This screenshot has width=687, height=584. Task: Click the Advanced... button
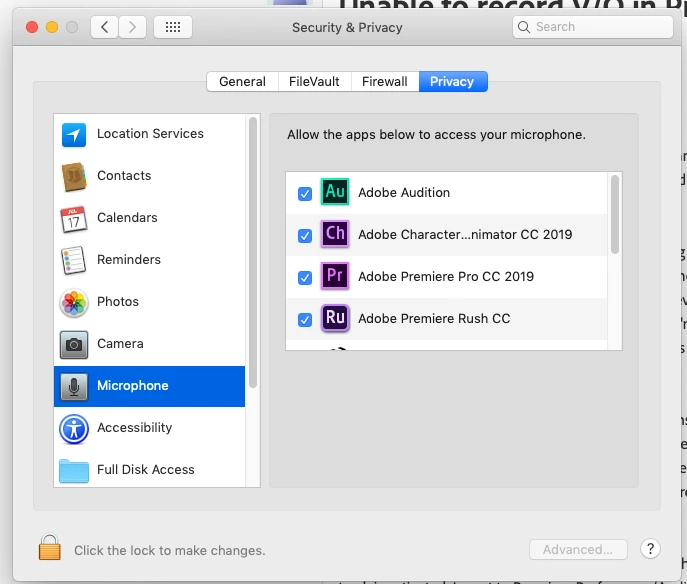[578, 549]
